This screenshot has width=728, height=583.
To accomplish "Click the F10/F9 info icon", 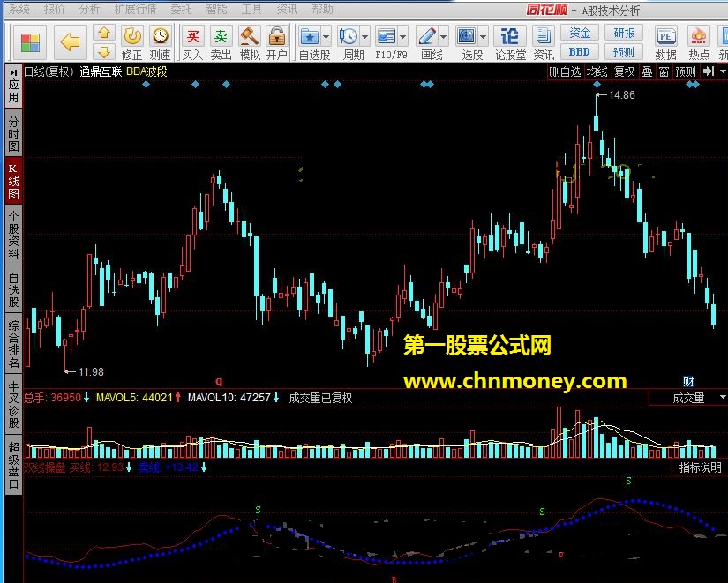I will pyautogui.click(x=387, y=36).
